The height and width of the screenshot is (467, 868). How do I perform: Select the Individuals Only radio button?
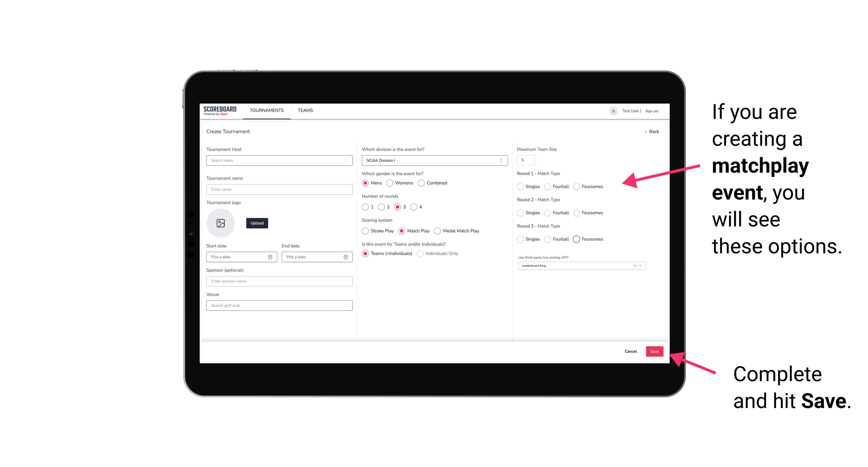click(421, 254)
